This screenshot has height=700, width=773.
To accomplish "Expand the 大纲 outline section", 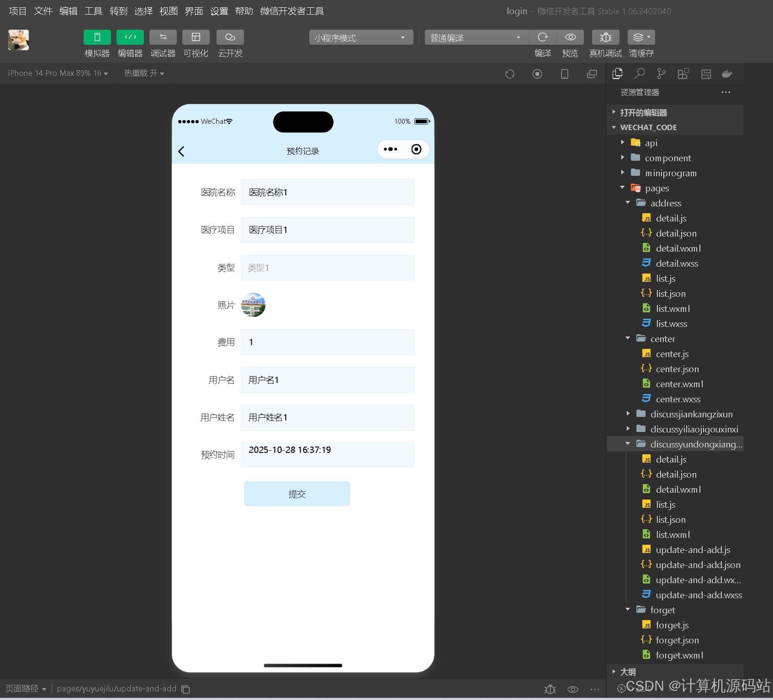I will click(675, 672).
